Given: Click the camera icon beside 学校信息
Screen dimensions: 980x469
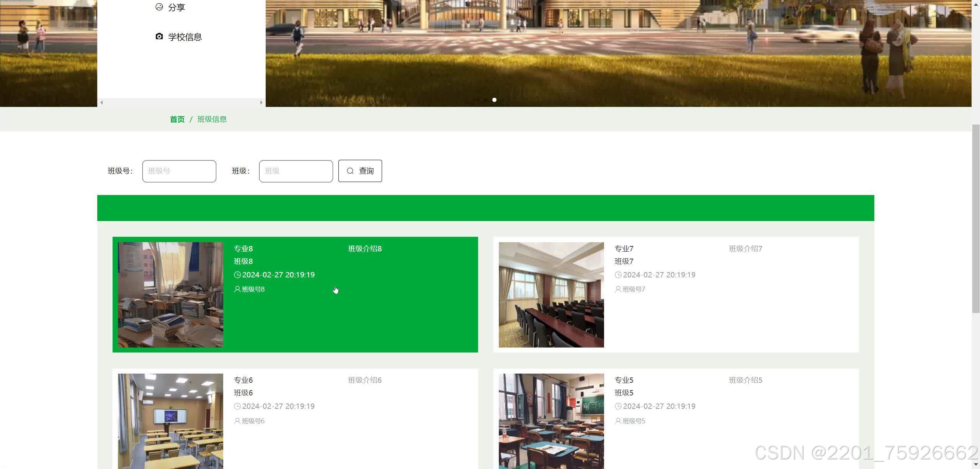Looking at the screenshot, I should click(x=159, y=36).
